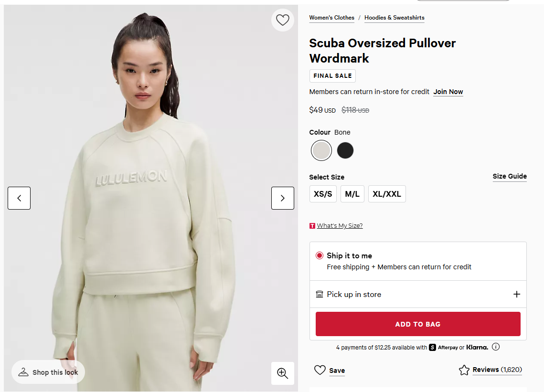
Task: Open Reviews via the star icon
Action: 464,370
